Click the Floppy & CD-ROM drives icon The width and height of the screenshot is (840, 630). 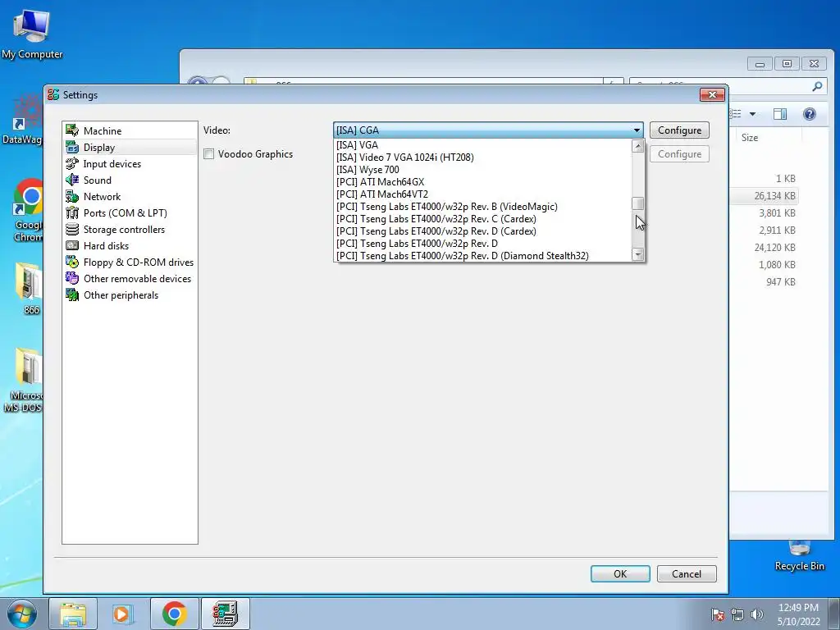pos(72,262)
